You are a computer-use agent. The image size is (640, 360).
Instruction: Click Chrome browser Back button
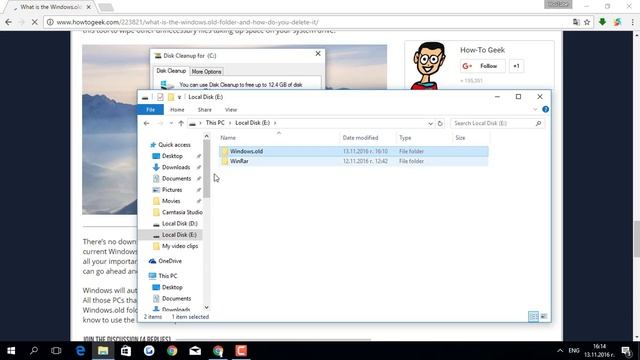coord(9,22)
